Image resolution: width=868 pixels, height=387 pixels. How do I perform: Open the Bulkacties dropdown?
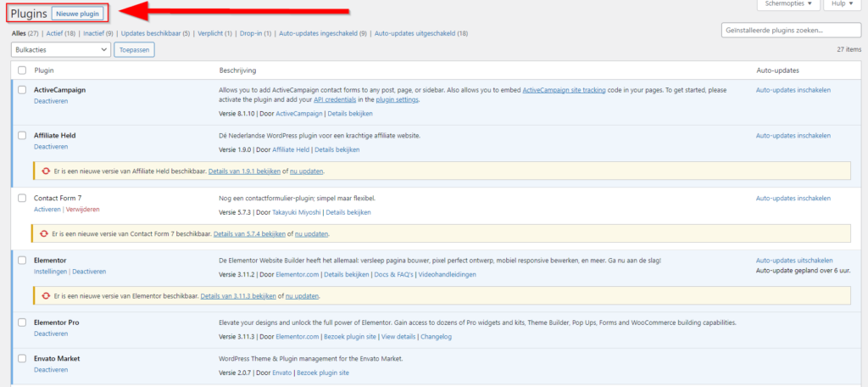tap(61, 50)
